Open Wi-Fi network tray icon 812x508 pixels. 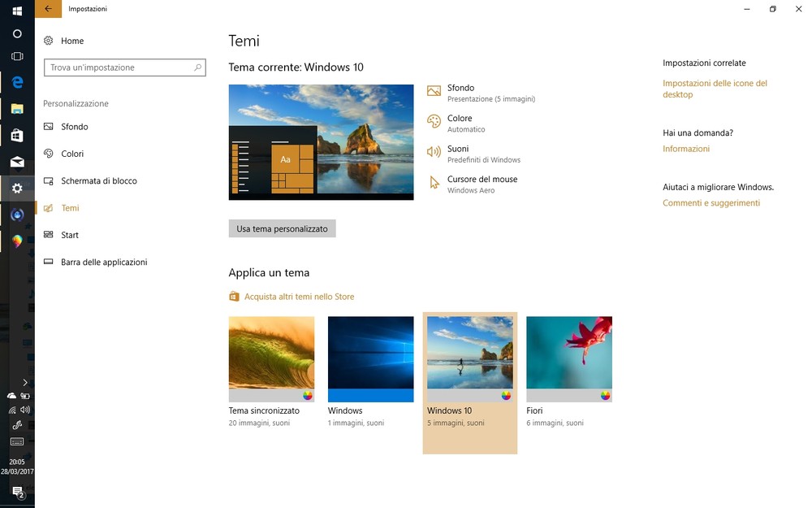click(11, 410)
